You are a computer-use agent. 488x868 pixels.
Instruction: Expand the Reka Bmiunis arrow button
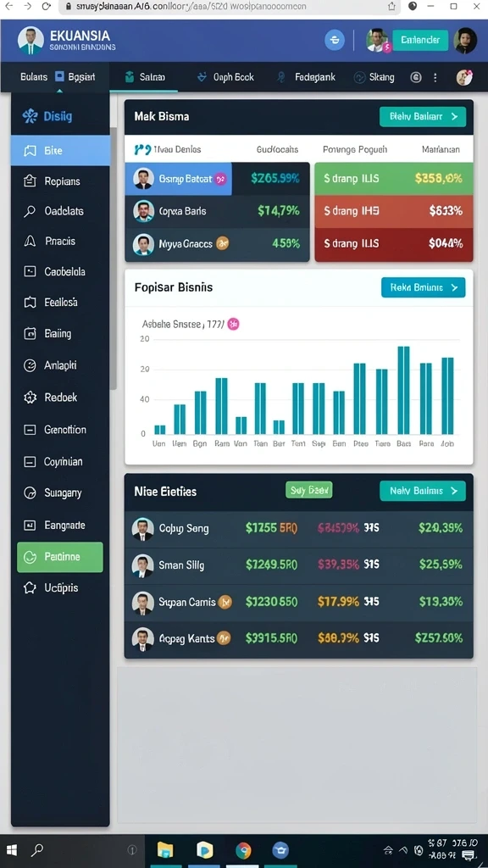click(x=424, y=287)
